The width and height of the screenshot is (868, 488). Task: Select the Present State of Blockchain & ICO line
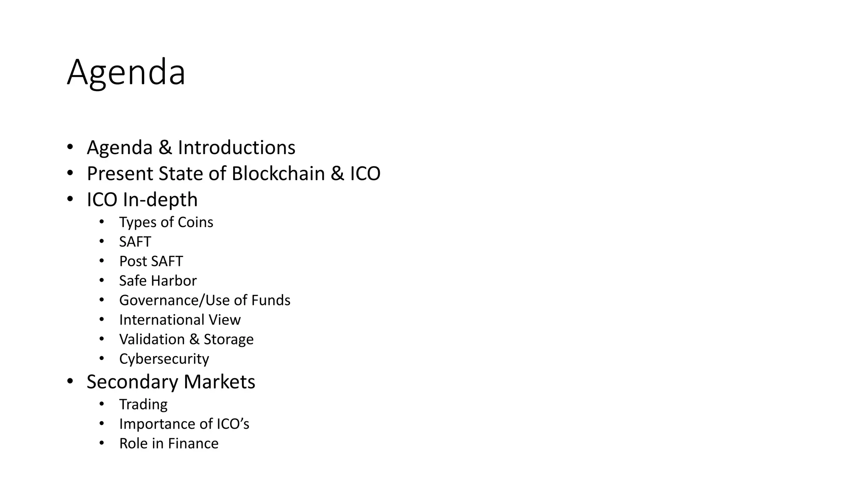(234, 174)
